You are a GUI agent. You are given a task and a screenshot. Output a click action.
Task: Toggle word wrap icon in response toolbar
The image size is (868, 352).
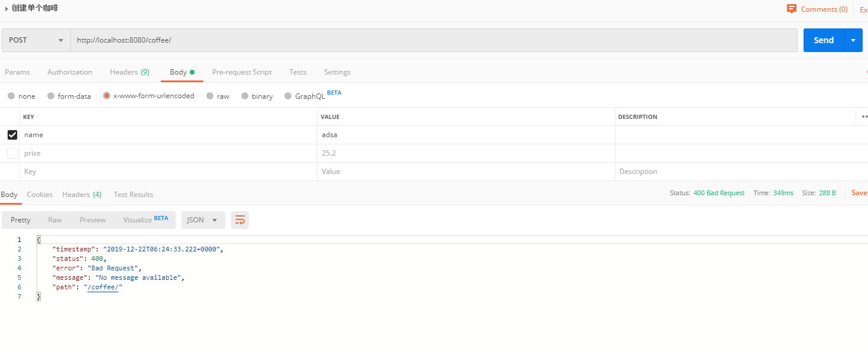240,220
